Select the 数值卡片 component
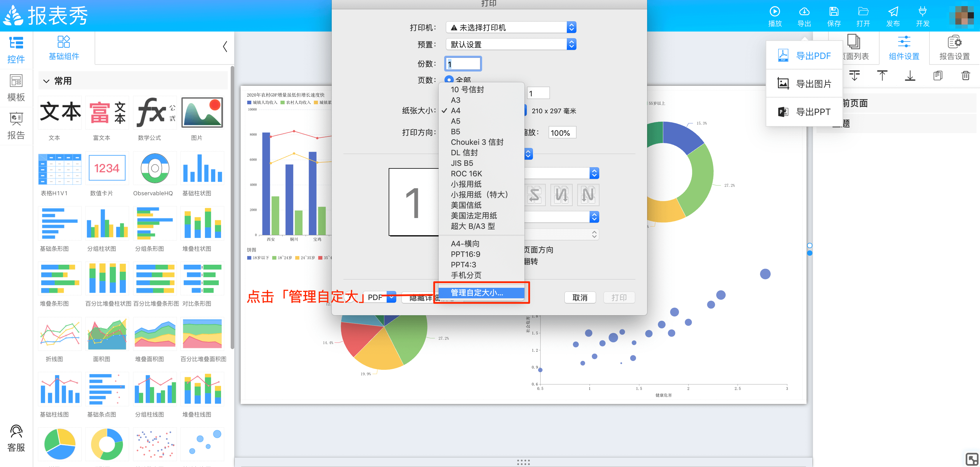 tap(107, 168)
